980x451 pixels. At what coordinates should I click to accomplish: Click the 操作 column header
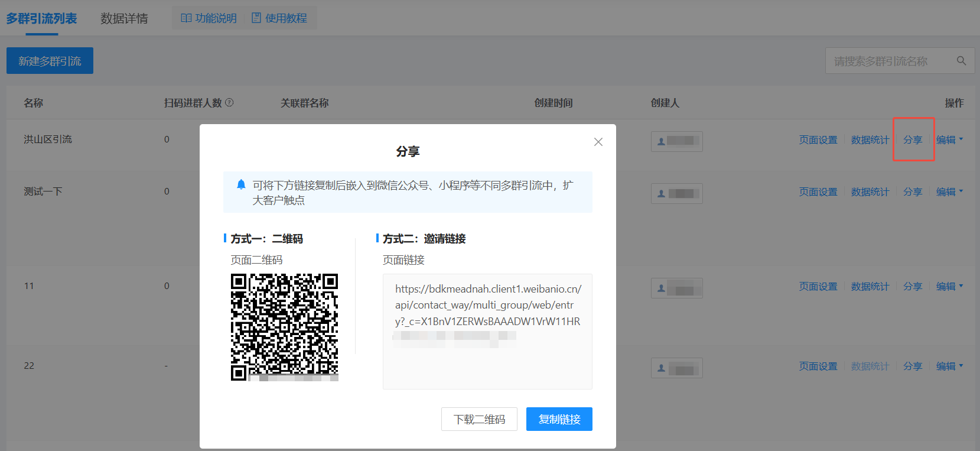(954, 103)
